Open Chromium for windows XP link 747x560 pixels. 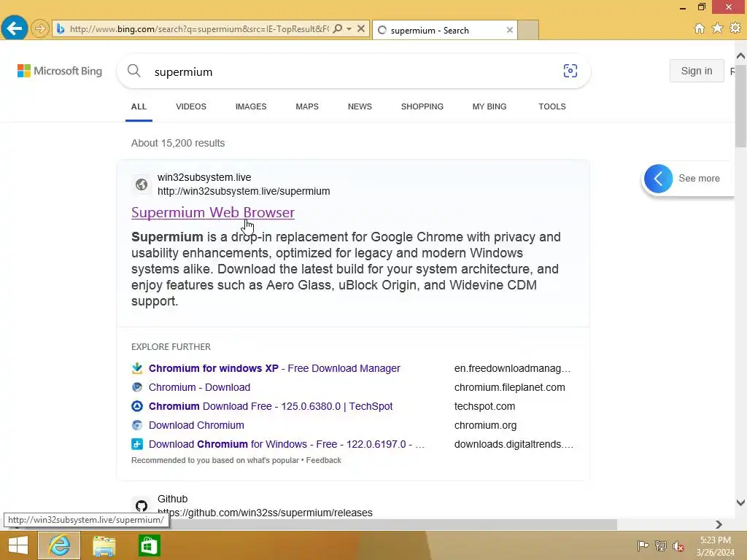pos(274,368)
